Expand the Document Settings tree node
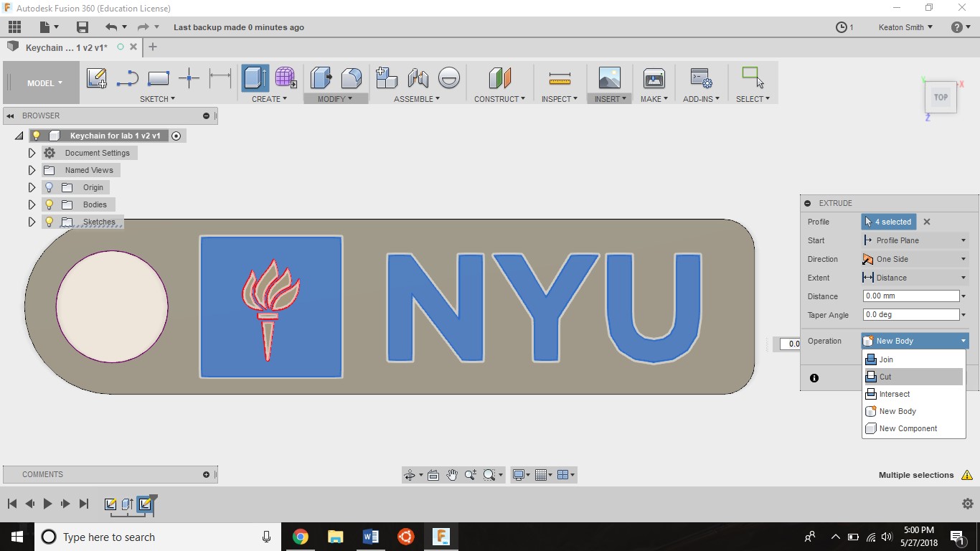This screenshot has width=980, height=551. pyautogui.click(x=32, y=153)
